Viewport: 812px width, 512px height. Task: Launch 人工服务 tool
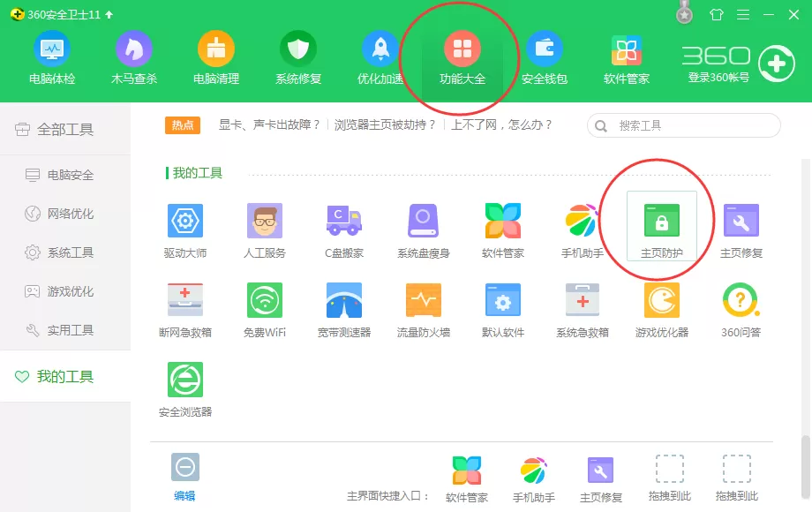coord(265,231)
